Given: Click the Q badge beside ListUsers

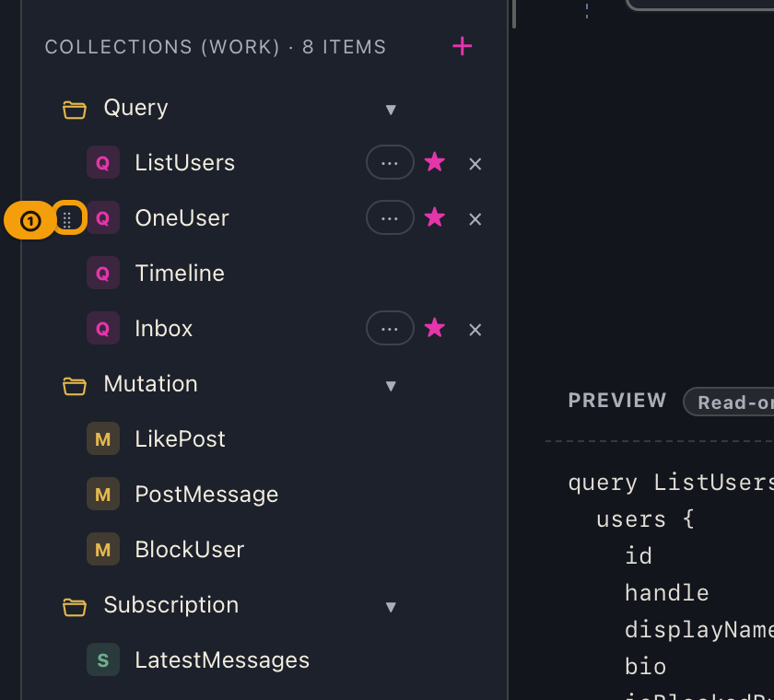Looking at the screenshot, I should pos(103,162).
